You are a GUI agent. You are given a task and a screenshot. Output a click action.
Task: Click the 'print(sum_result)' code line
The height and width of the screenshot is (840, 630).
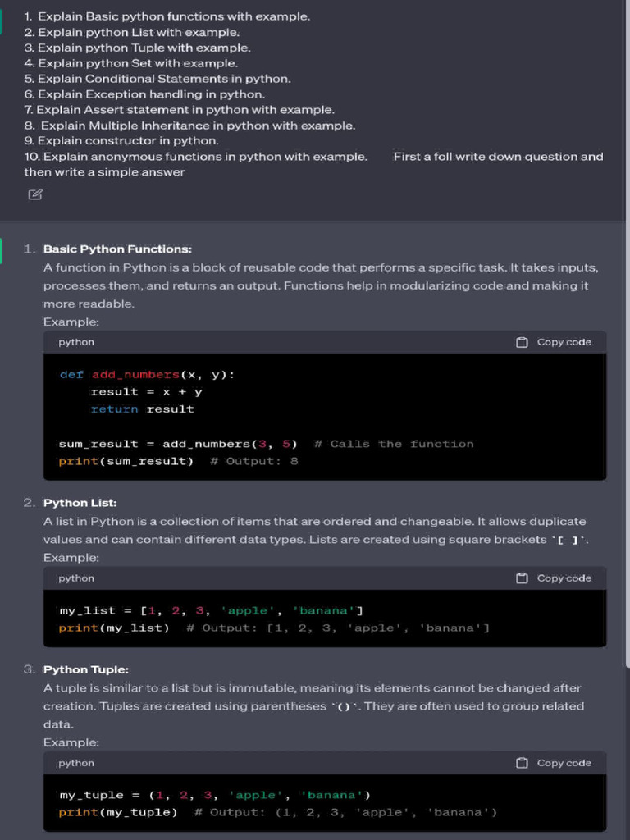coord(126,461)
